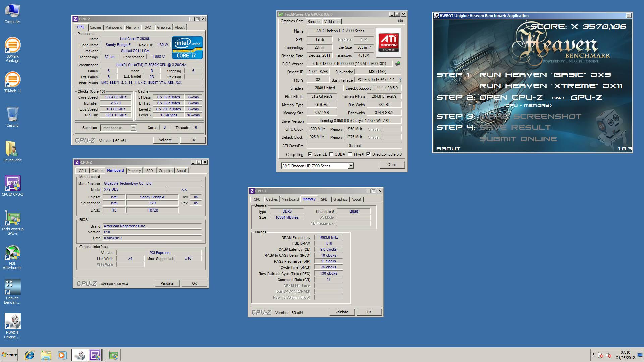Image resolution: width=644 pixels, height=362 pixels.
Task: Switch to GPU-Z taskbar item
Action: point(113,355)
